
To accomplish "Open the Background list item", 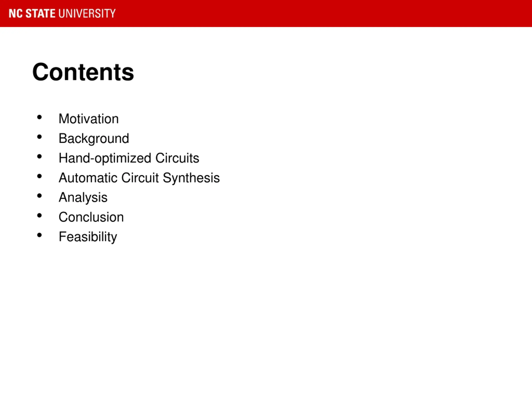I will [94, 139].
